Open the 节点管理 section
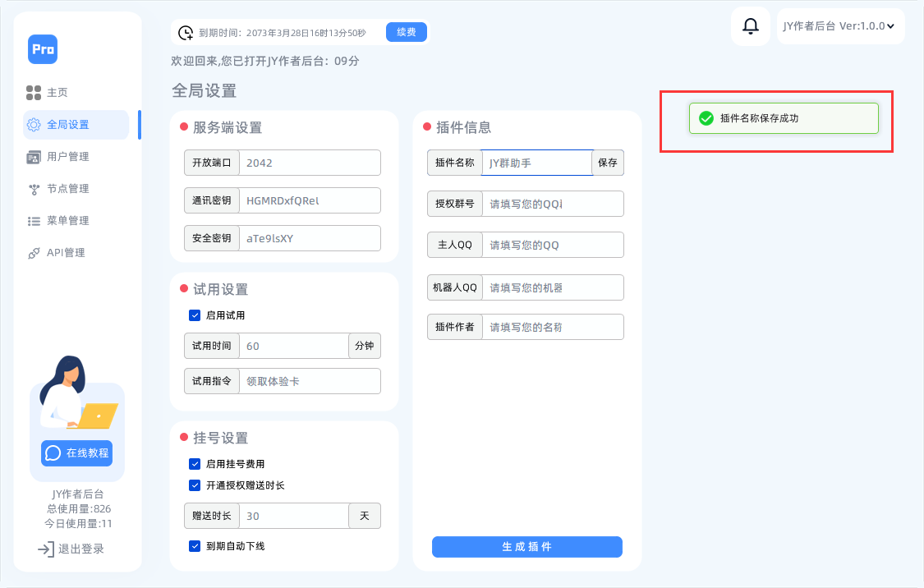The height and width of the screenshot is (588, 924). (x=33, y=188)
